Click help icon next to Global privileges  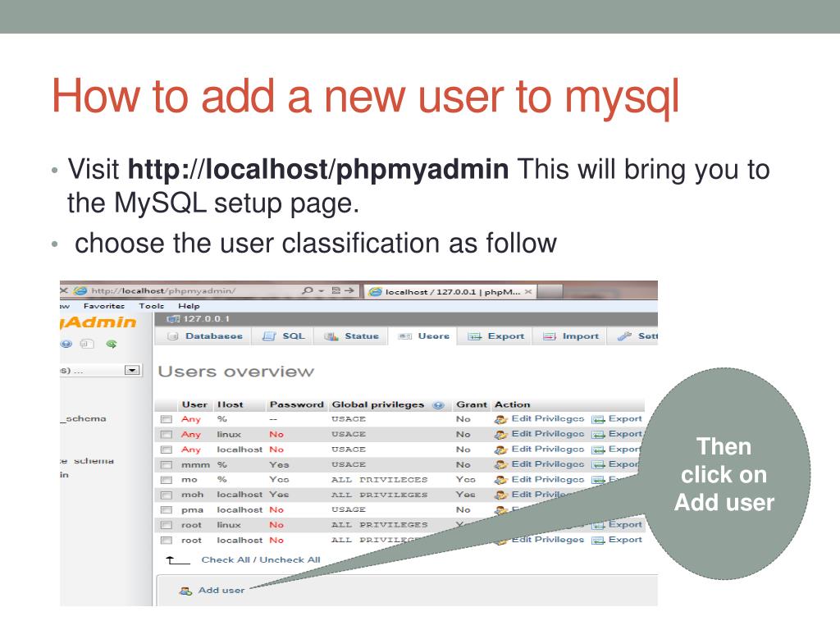point(438,405)
